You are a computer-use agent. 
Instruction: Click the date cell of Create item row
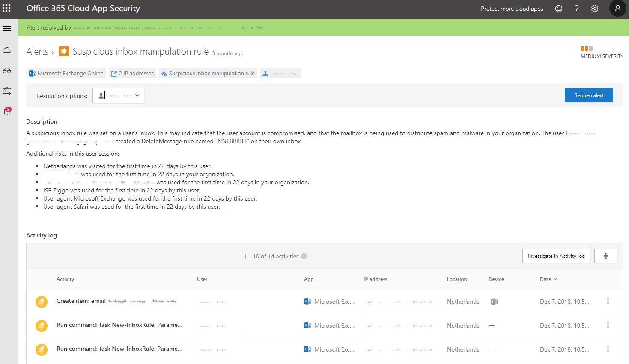[x=564, y=302]
